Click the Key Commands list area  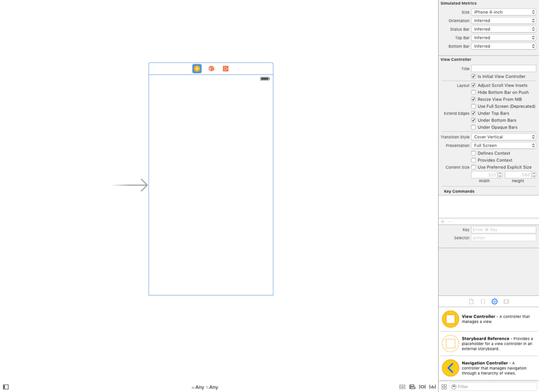pos(488,206)
